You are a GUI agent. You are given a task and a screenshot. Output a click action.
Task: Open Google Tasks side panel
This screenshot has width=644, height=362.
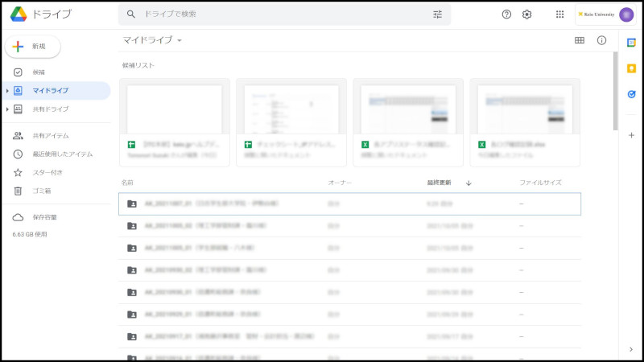click(x=632, y=94)
